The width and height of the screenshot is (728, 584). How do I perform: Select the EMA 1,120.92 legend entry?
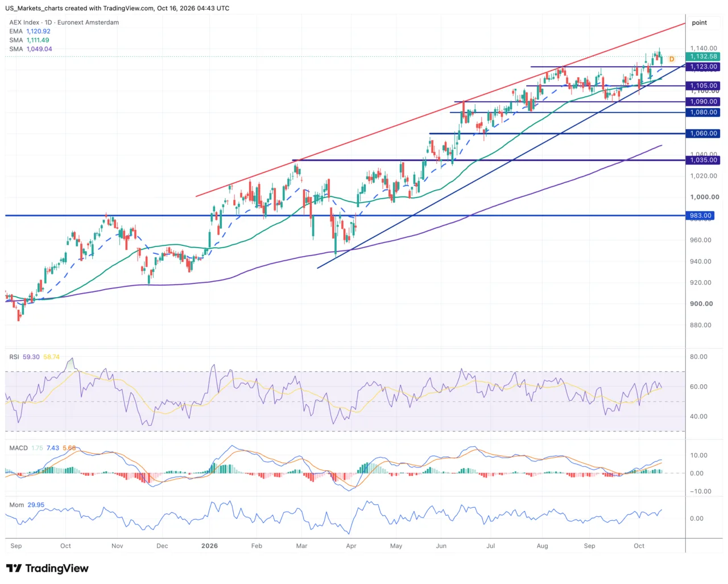(30, 31)
